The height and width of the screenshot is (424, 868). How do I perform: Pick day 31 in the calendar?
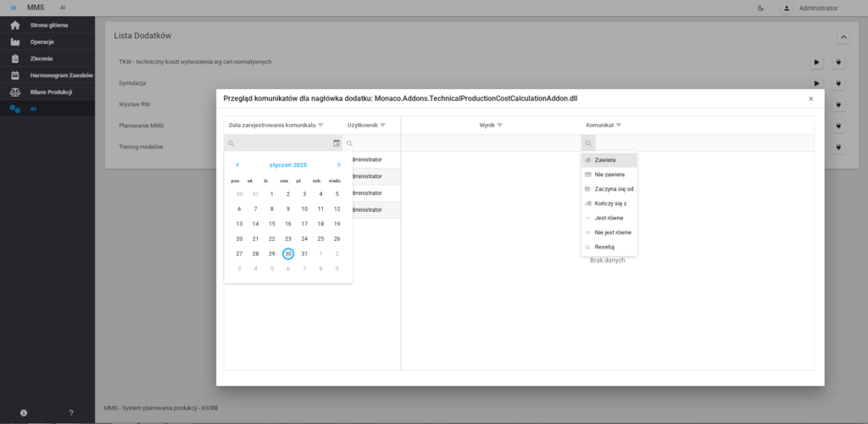(304, 254)
